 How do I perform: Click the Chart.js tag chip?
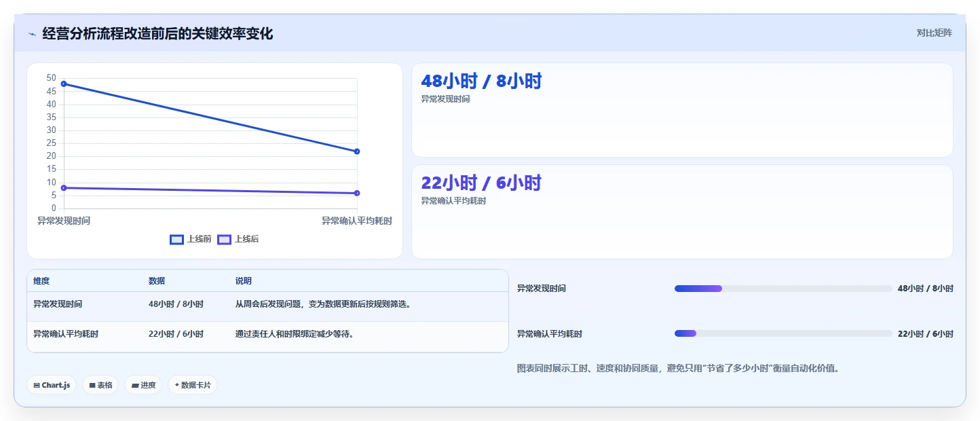click(52, 385)
